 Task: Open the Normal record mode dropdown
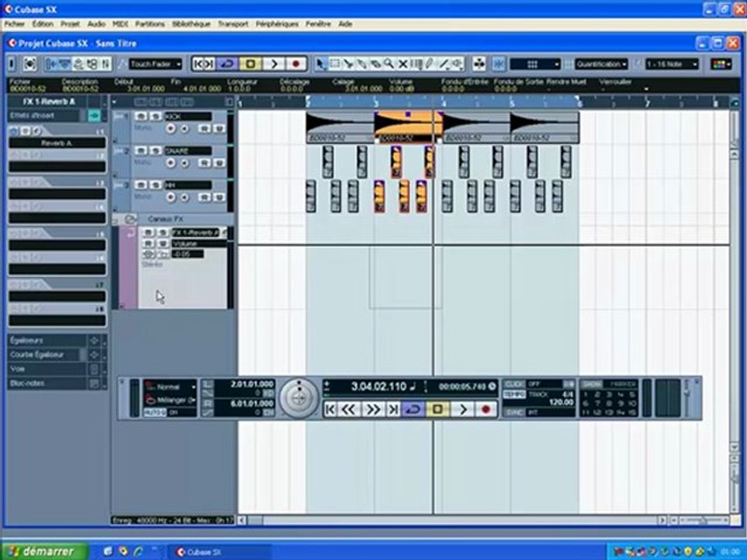pyautogui.click(x=170, y=387)
